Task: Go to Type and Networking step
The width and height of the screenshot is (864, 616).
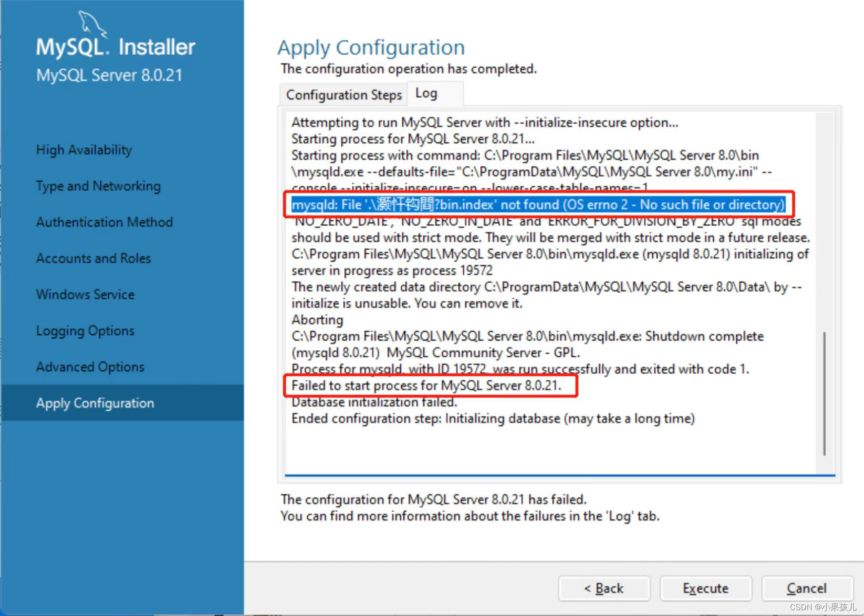Action: tap(98, 186)
